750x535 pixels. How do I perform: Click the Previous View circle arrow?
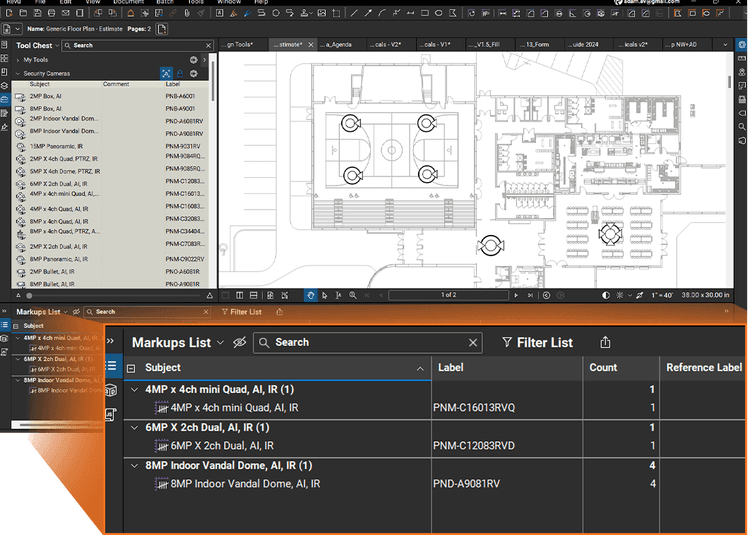tap(546, 295)
